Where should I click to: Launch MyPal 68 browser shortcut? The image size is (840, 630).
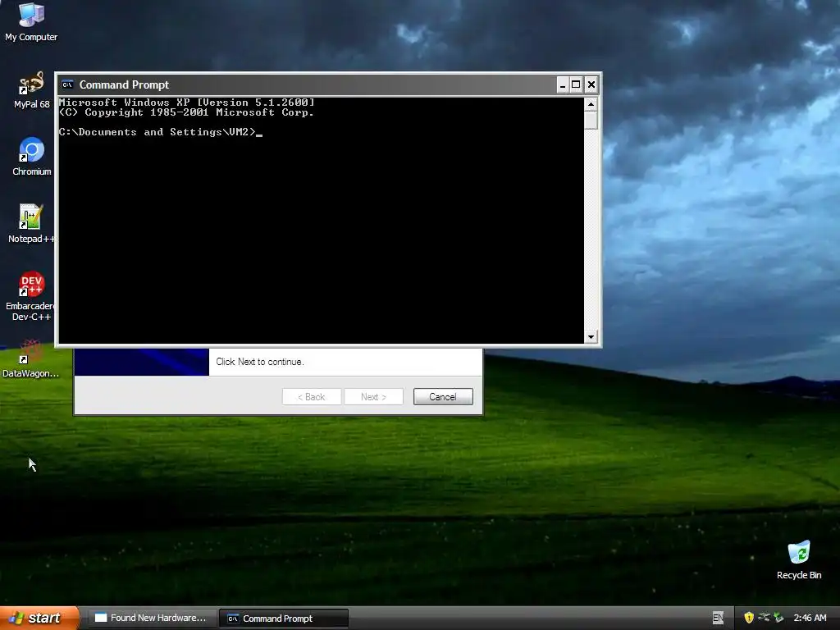[31, 89]
